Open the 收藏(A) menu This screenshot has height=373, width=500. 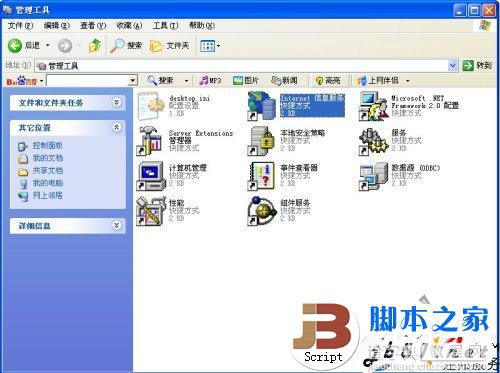129,25
